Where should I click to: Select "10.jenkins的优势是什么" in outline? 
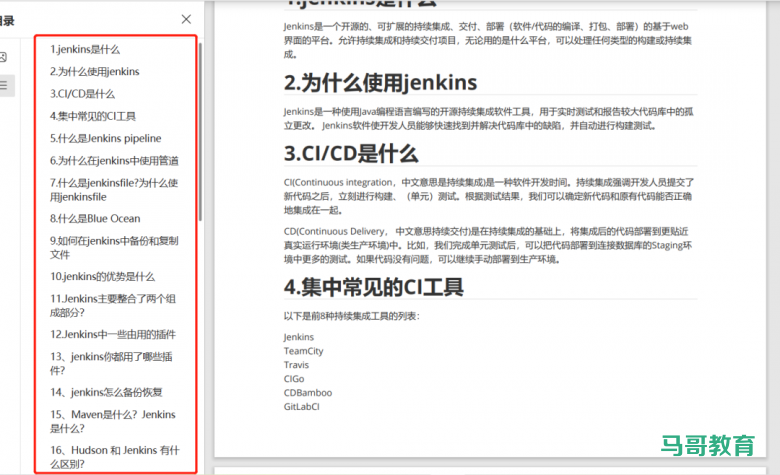[x=102, y=276]
